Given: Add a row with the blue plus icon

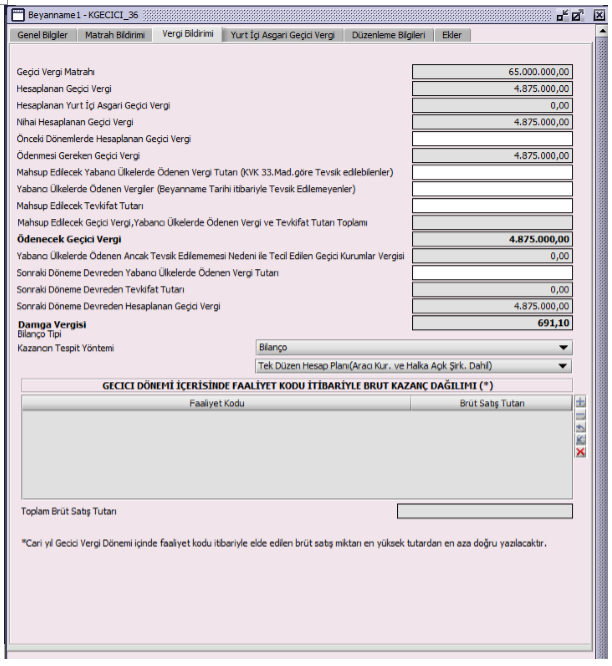Looking at the screenshot, I should (x=580, y=401).
